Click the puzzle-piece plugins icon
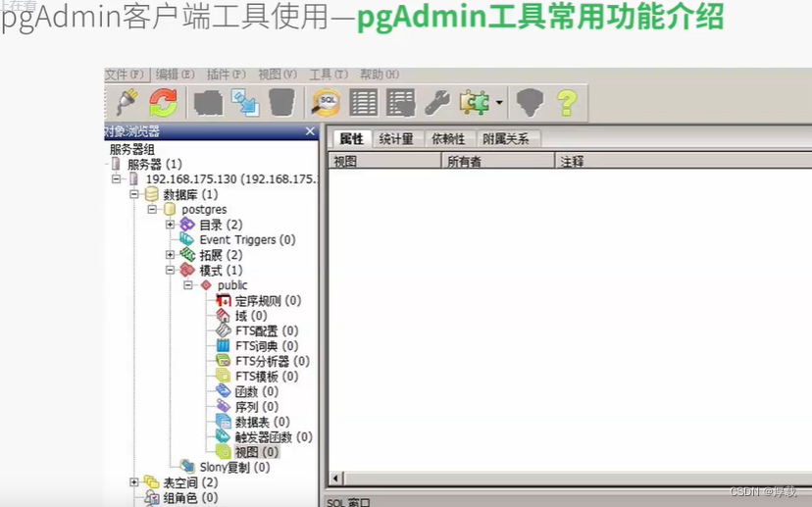Viewport: 812px width, 507px height. [x=474, y=103]
